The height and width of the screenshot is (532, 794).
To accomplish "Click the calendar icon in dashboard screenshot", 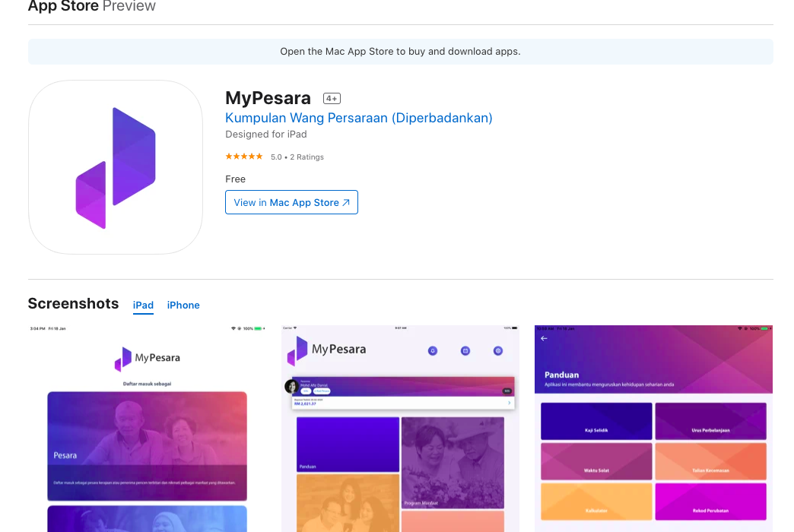I will (x=465, y=351).
